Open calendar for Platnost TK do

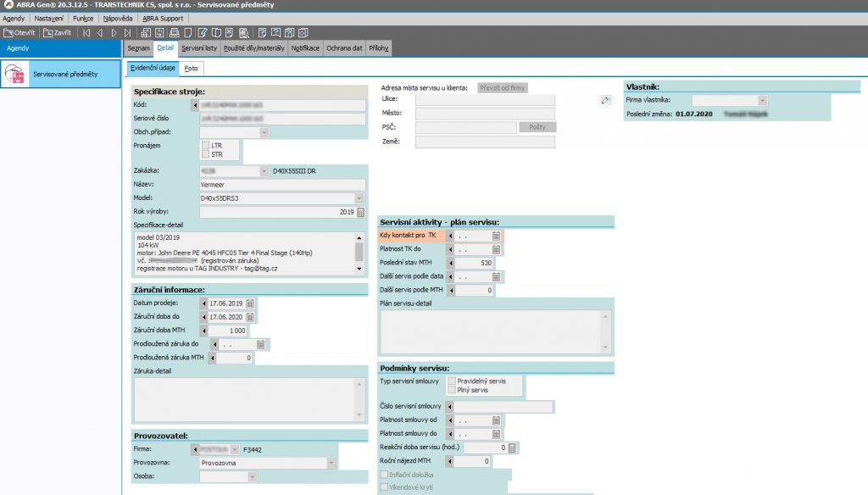(x=496, y=250)
